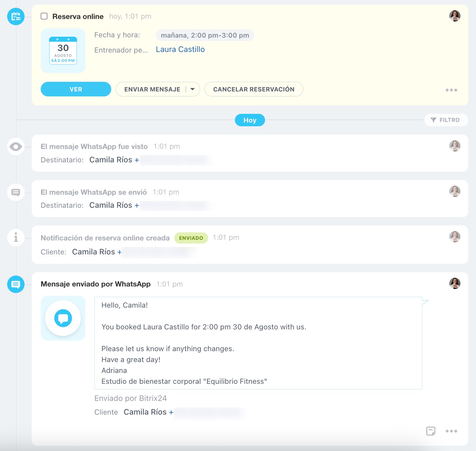Image resolution: width=476 pixels, height=451 pixels.
Task: Open more options on WhatsApp message card
Action: pos(451,431)
